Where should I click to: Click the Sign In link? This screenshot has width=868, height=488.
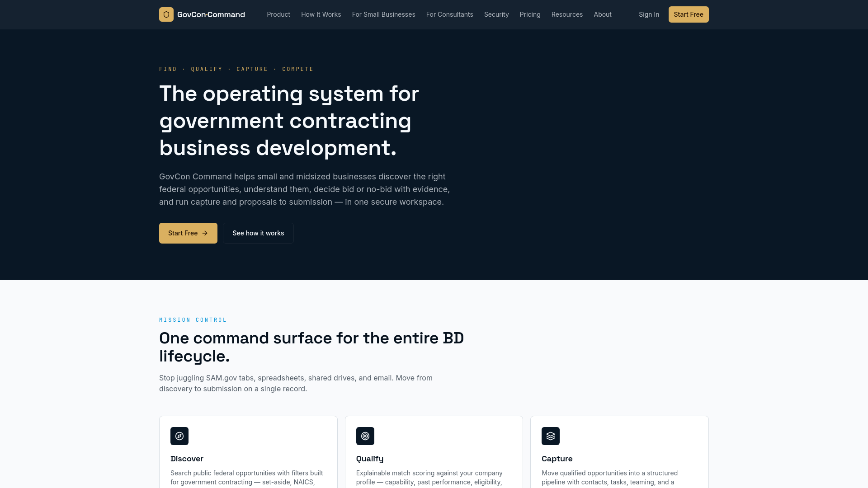[x=649, y=14]
